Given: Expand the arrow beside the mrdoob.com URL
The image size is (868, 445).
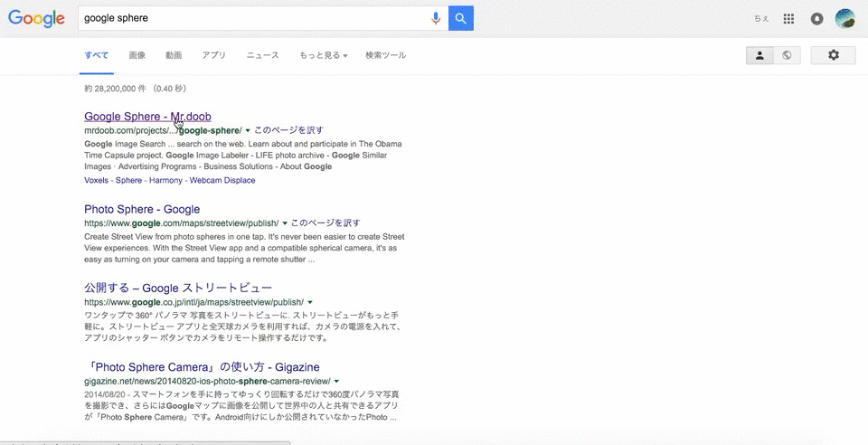Looking at the screenshot, I should pos(248,130).
